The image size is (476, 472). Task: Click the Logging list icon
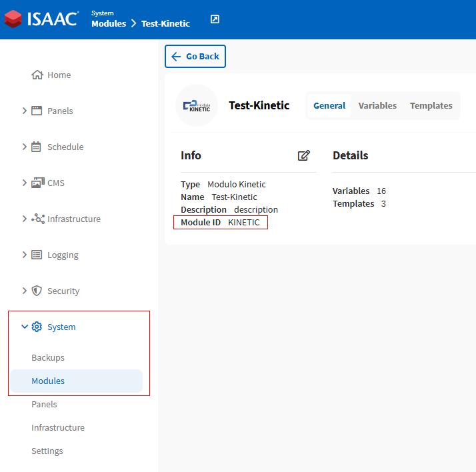37,255
